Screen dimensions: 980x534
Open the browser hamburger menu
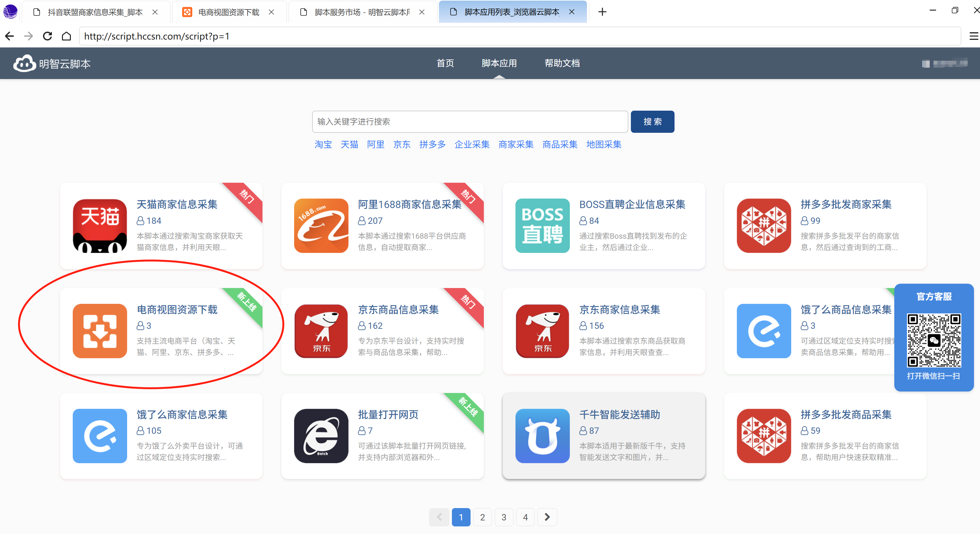974,36
